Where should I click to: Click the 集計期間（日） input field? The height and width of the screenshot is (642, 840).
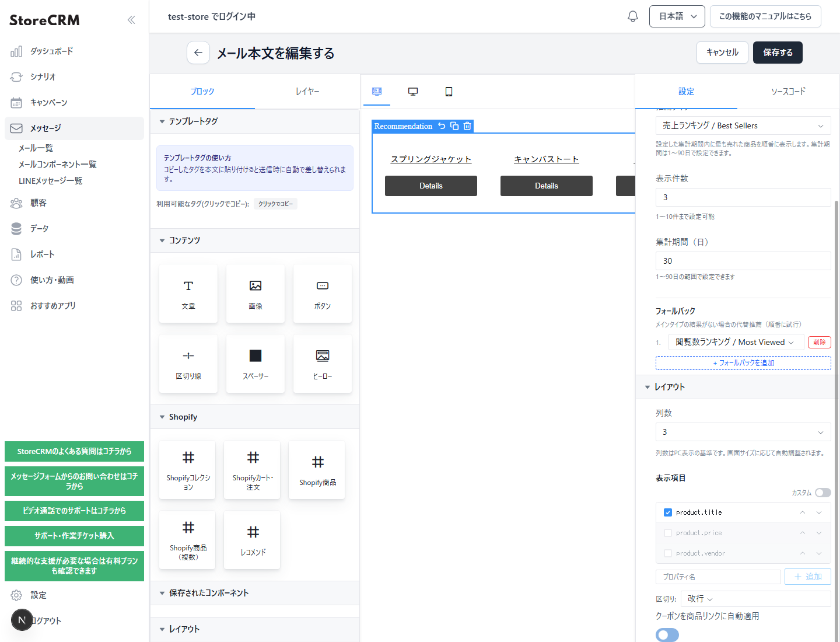(743, 261)
